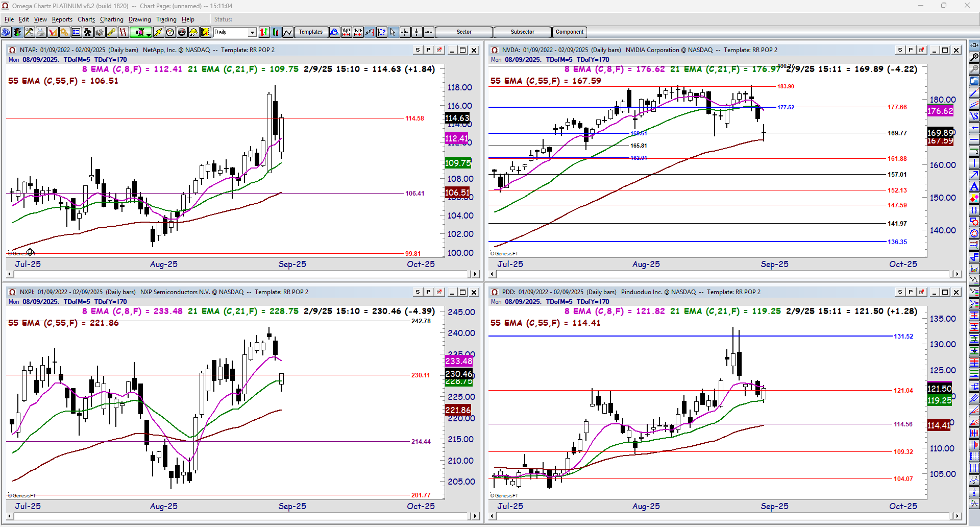
Task: Open the PDD chart window menu icon
Action: (495, 292)
